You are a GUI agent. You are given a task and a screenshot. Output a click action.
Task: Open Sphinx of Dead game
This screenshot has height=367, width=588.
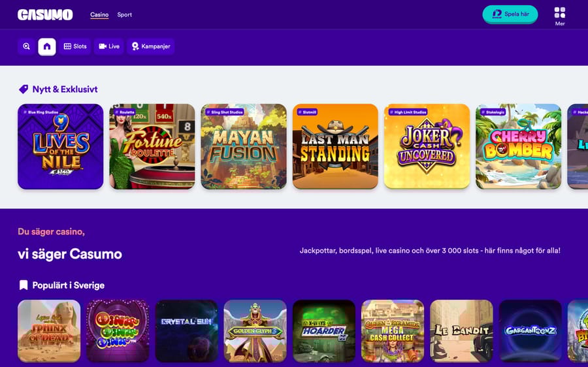[49, 330]
